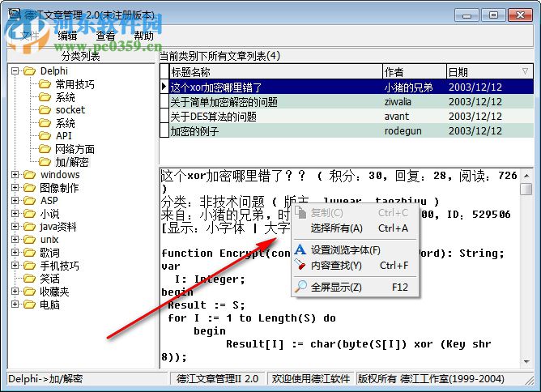
Task: Click the app icon in title bar
Action: click(x=15, y=14)
